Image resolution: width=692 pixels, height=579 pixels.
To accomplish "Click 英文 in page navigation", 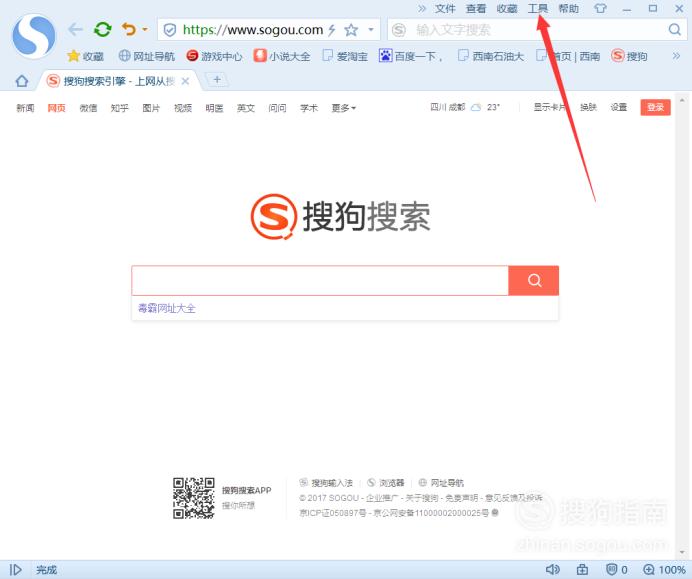I will (246, 108).
